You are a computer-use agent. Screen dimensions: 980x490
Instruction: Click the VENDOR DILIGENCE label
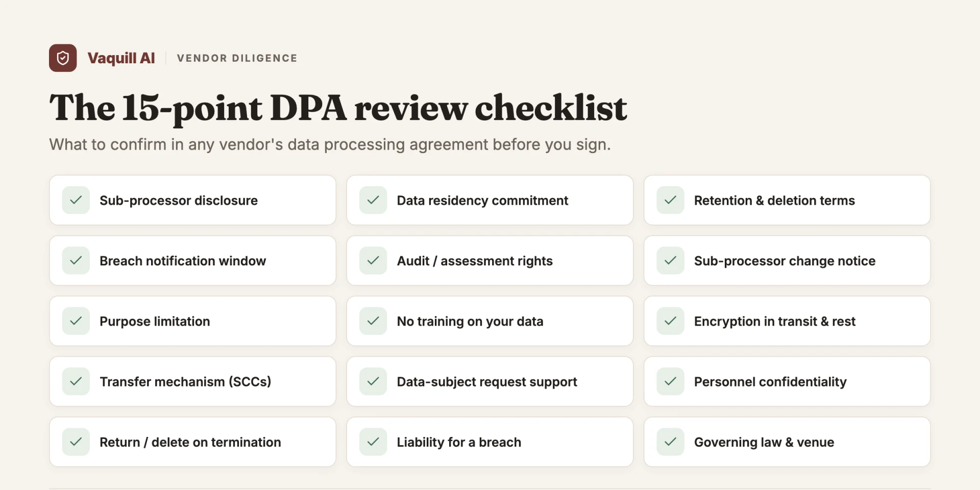237,58
